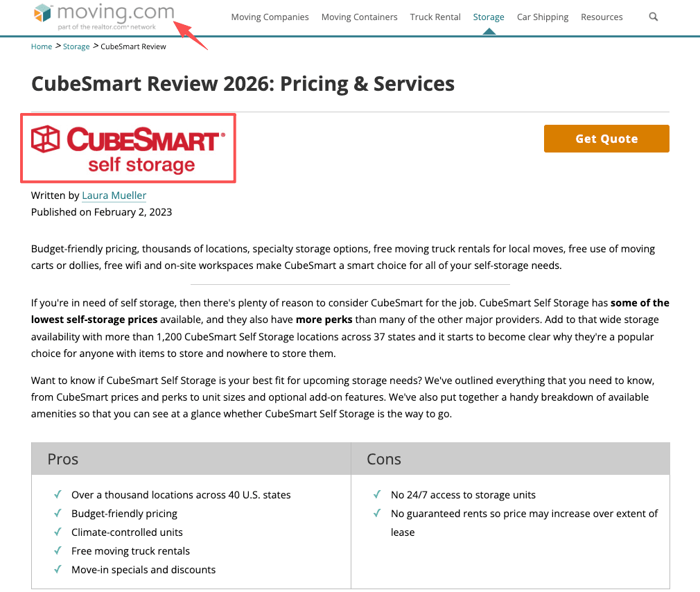Click the Cons table header
Viewport: 700px width, 592px height.
click(383, 458)
